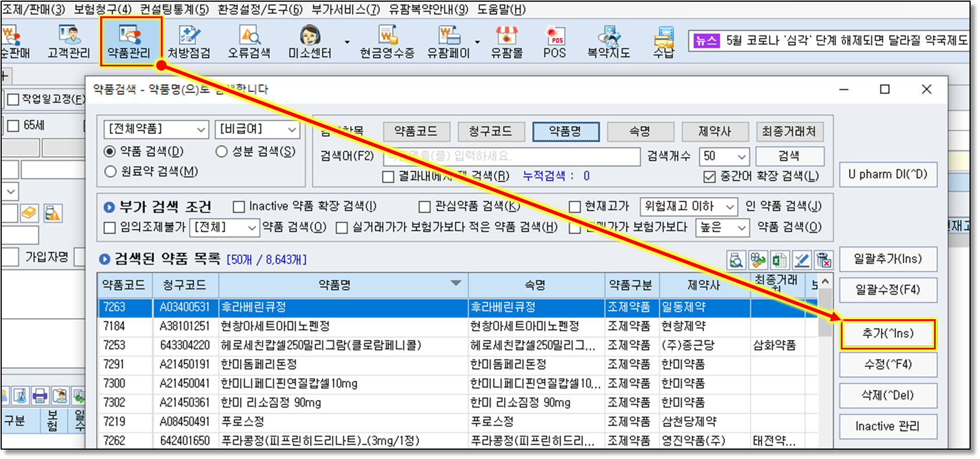
Task: Click the 추가(^Ins) button
Action: pos(887,334)
